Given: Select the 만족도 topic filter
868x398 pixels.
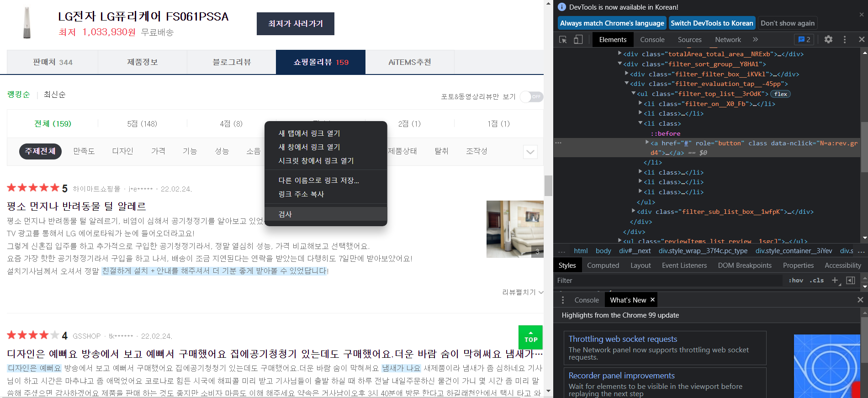Looking at the screenshot, I should (84, 151).
